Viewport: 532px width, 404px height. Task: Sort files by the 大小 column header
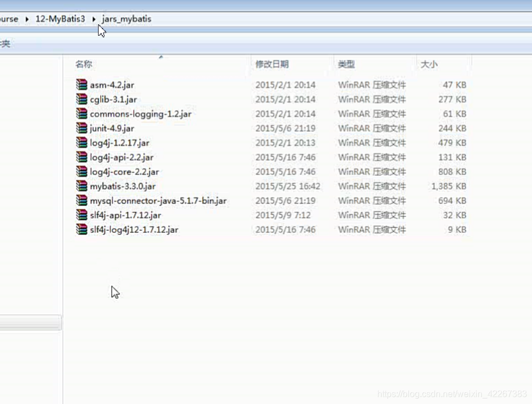coord(429,64)
